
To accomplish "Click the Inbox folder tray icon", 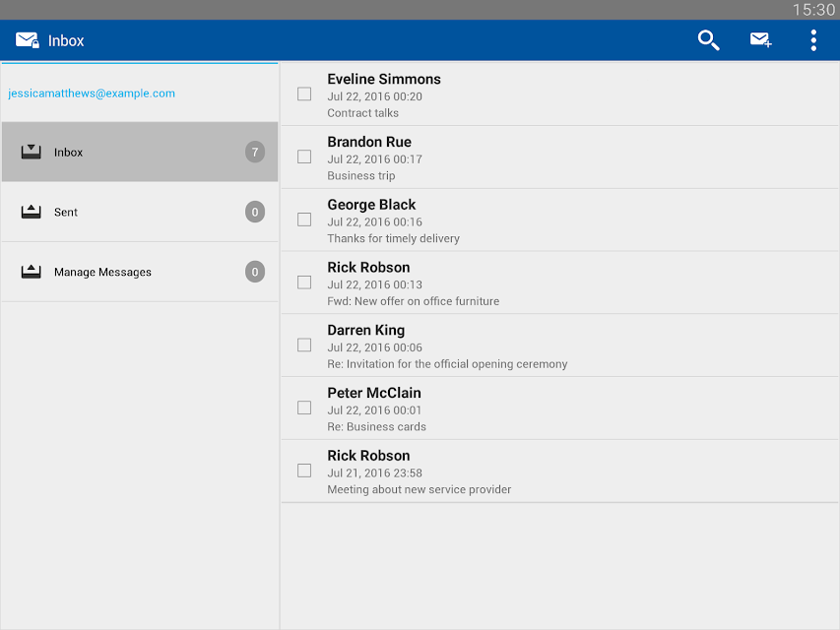I will 32,152.
